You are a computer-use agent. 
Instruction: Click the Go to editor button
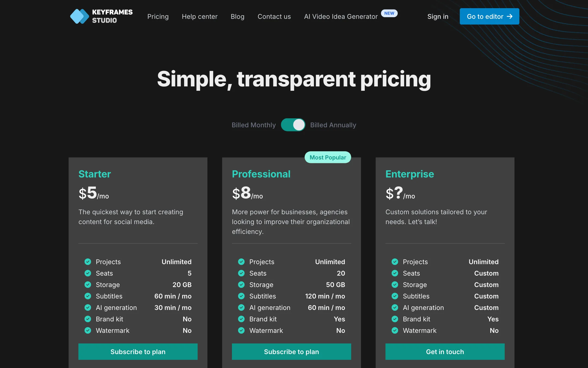pyautogui.click(x=489, y=16)
